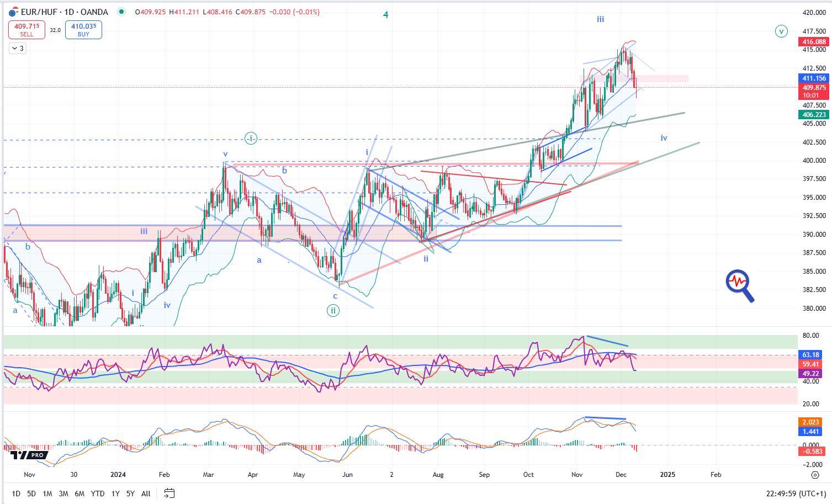Select the 5D date range tab
832x504 pixels.
click(x=31, y=494)
